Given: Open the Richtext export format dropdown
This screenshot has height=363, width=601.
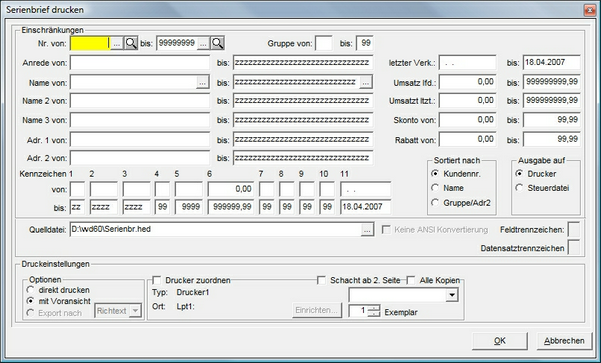Looking at the screenshot, I should [135, 311].
